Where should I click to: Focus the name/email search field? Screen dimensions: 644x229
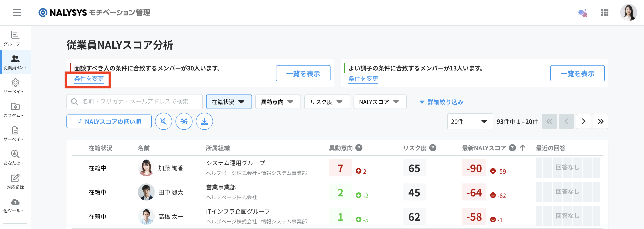click(135, 102)
